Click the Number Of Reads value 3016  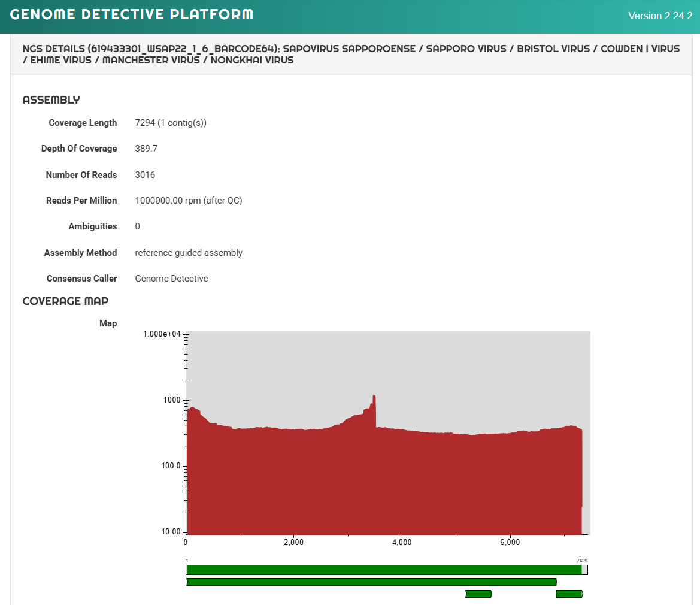[x=145, y=174]
